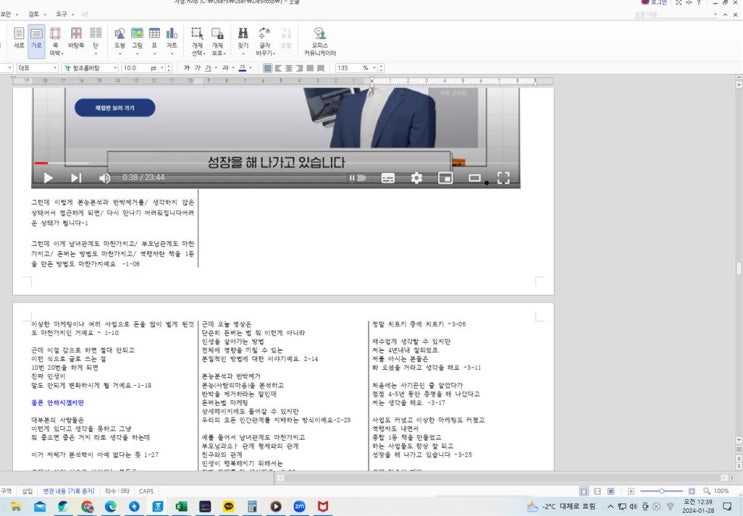Image resolution: width=743 pixels, height=516 pixels.
Task: Expand the 찾기 dropdown arrow
Action: click(x=243, y=53)
